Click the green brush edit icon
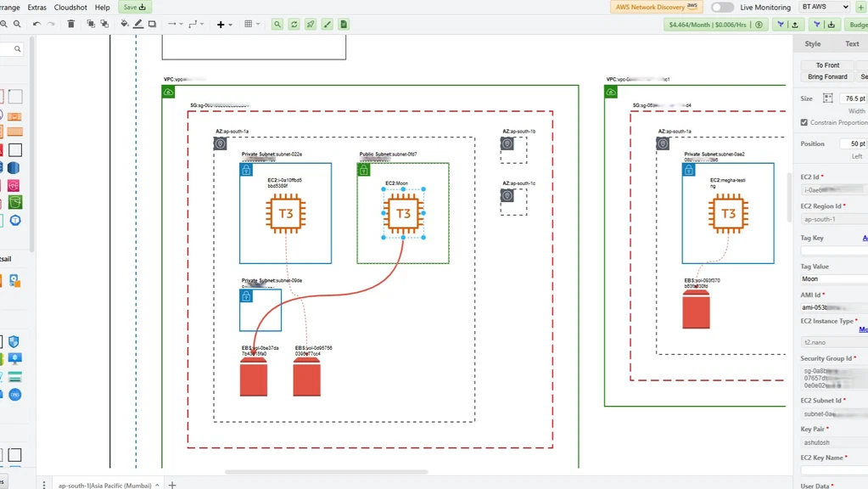Screen dimensions: 868x489 pyautogui.click(x=328, y=25)
